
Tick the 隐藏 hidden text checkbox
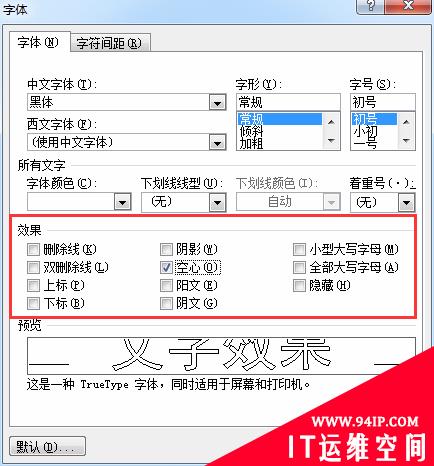(x=299, y=285)
